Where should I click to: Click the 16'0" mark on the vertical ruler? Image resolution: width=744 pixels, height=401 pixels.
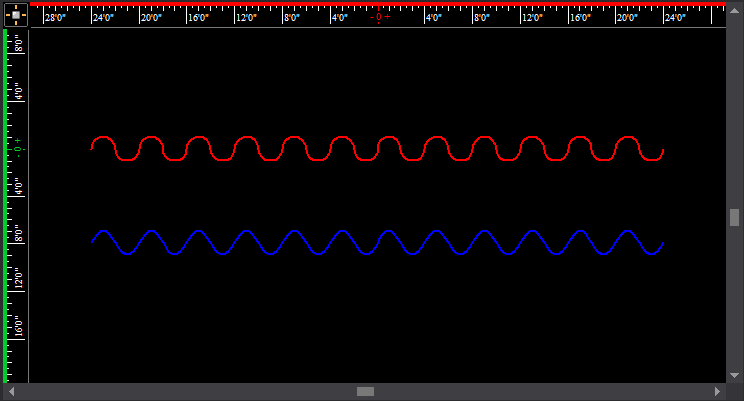(x=17, y=326)
